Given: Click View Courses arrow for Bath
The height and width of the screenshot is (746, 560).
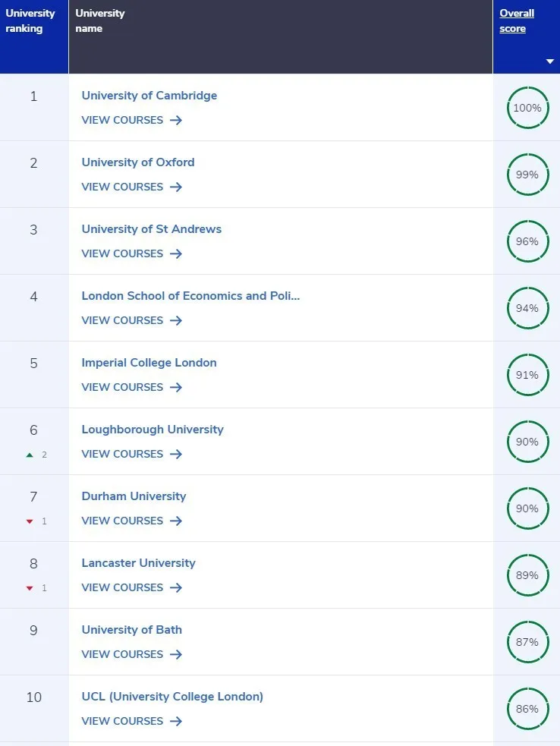Looking at the screenshot, I should [x=176, y=654].
